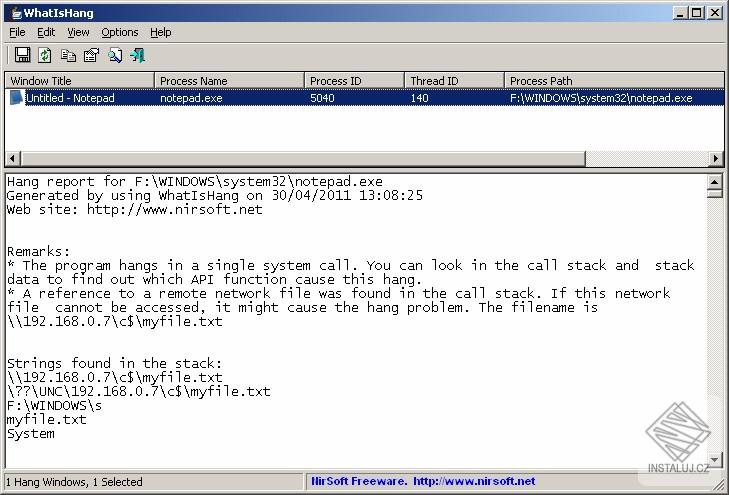Click the 'Generated by using WhatIsHang' line

(215, 195)
